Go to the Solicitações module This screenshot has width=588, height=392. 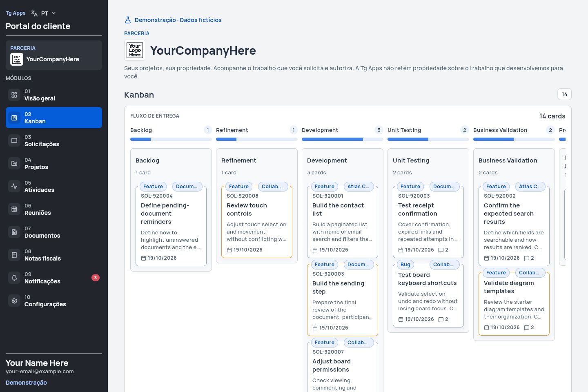point(54,140)
